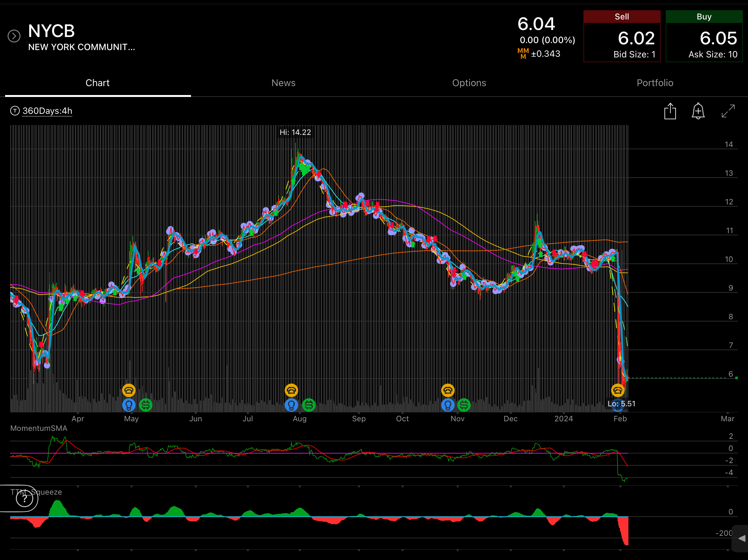Tap the Buy 6.05 button
The width and height of the screenshot is (748, 560).
click(x=704, y=36)
